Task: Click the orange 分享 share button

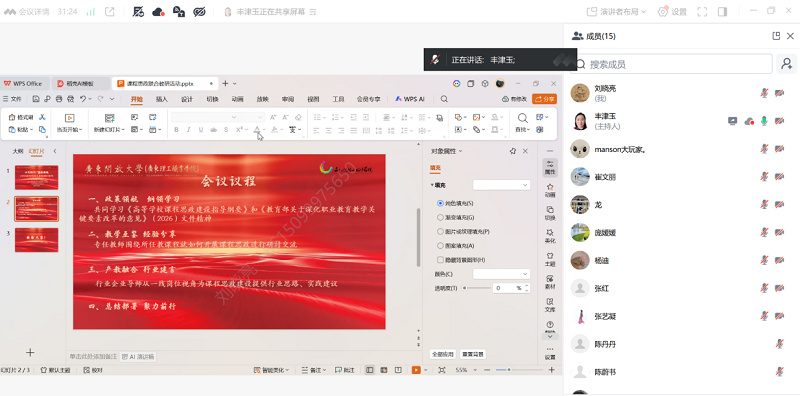Action: point(544,99)
